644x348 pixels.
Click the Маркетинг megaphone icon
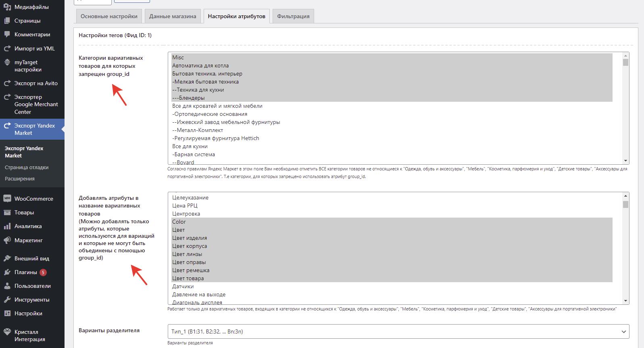point(7,240)
